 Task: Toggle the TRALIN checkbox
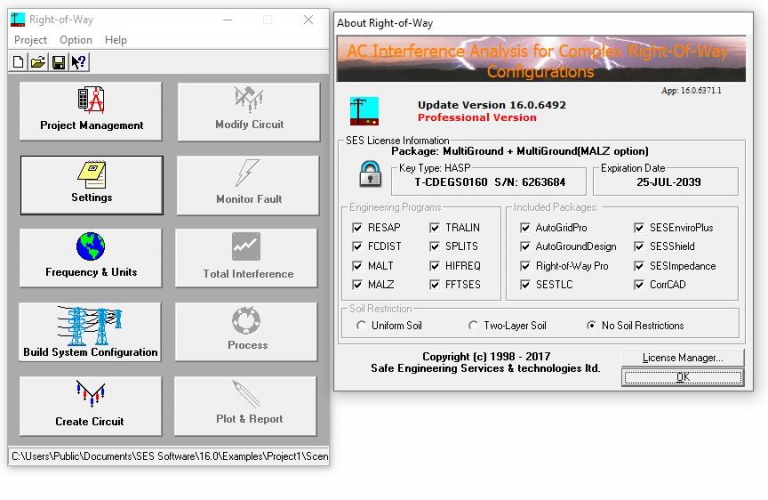pyautogui.click(x=434, y=228)
